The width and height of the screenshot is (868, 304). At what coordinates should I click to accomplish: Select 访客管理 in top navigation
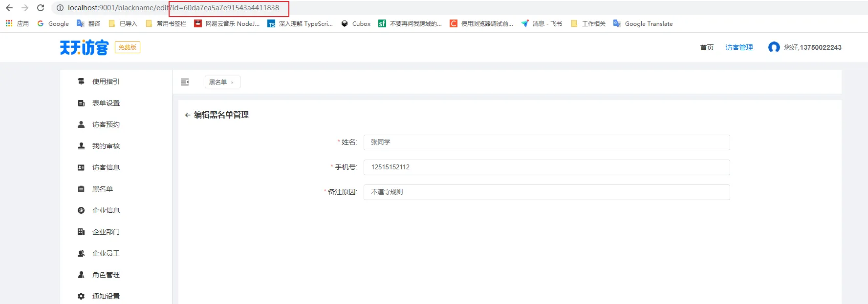(739, 47)
